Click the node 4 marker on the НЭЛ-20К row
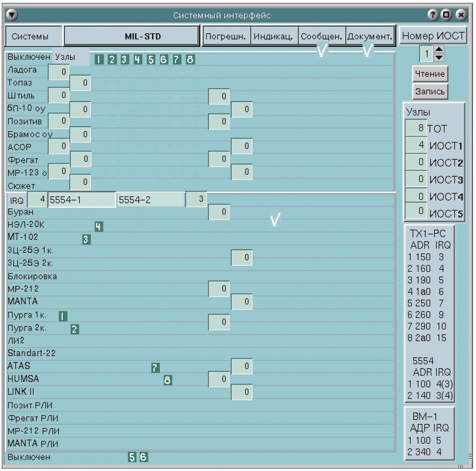 (99, 227)
